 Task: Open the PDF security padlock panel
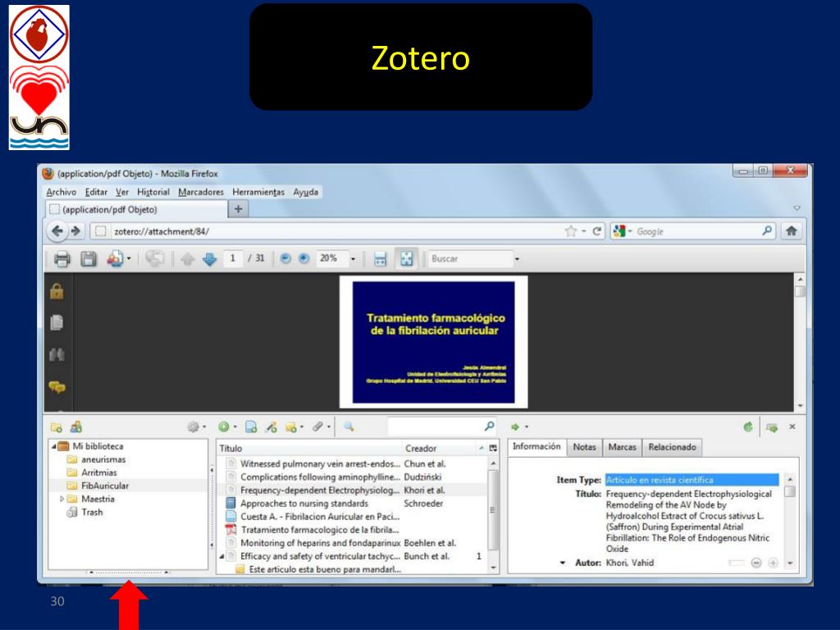[57, 291]
